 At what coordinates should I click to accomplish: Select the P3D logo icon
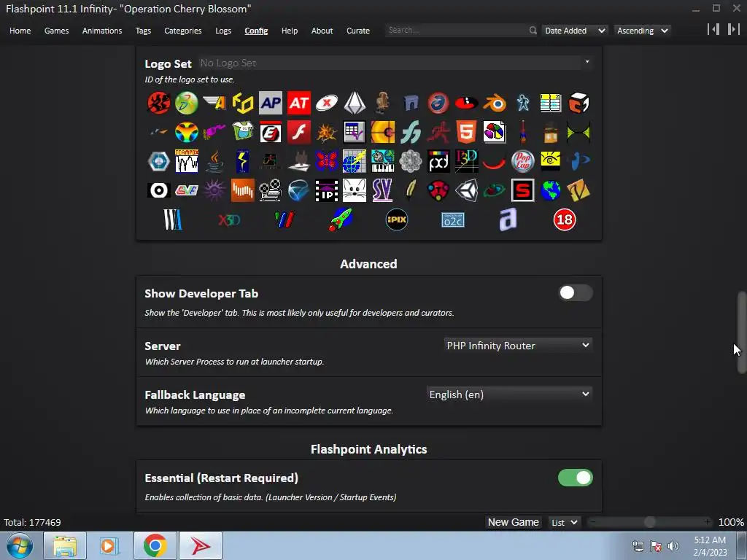pos(466,161)
